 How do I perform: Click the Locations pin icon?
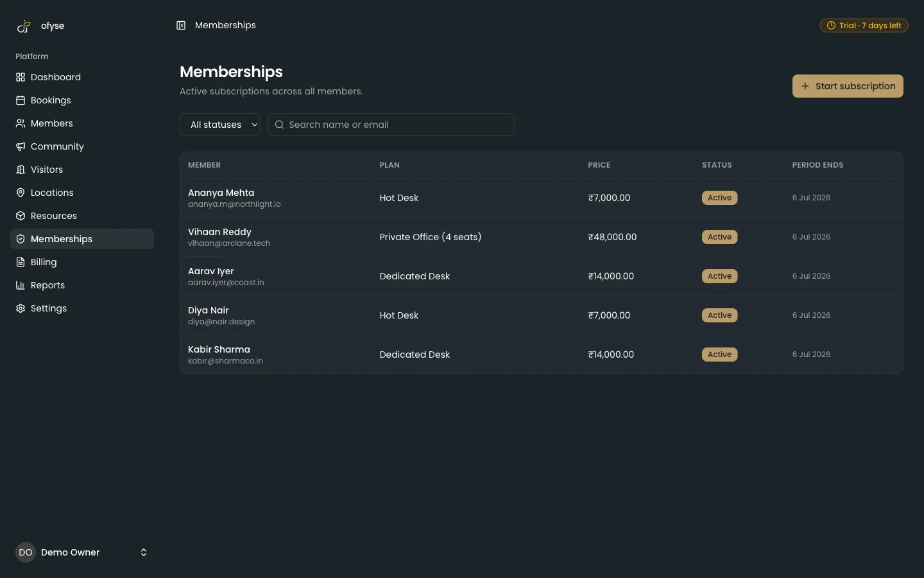tap(21, 193)
